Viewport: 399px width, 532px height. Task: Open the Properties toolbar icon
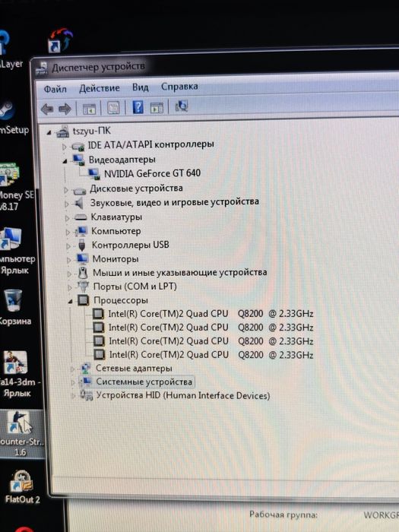point(113,108)
